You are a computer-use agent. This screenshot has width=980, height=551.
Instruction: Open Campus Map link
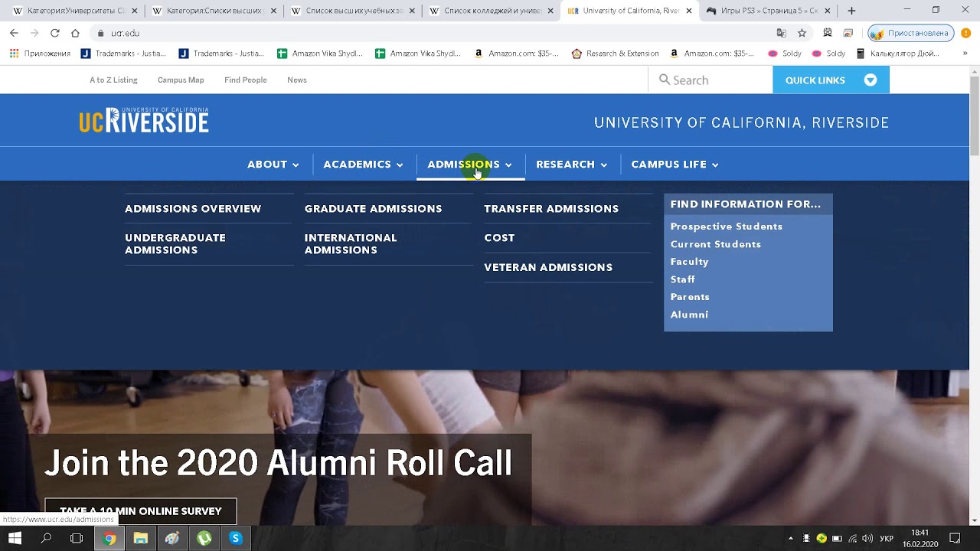click(181, 80)
